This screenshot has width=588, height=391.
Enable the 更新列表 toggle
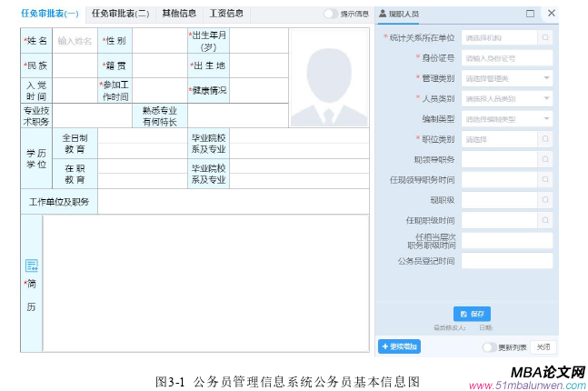[489, 346]
